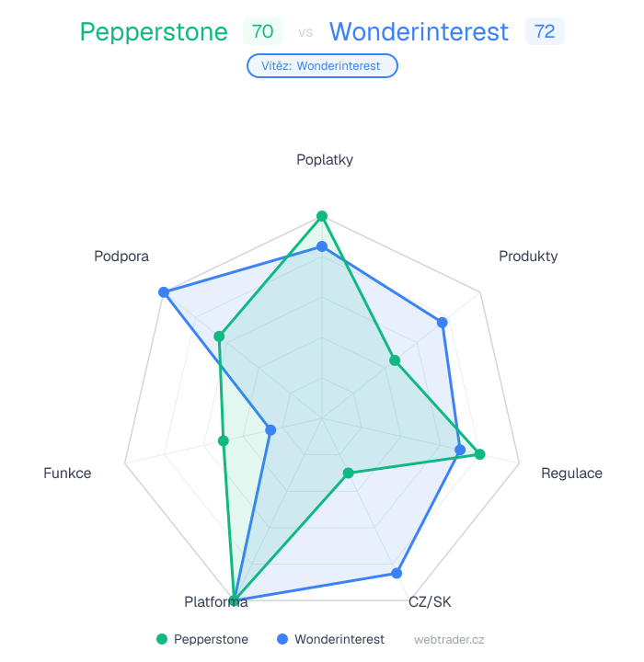Image resolution: width=644 pixels, height=662 pixels.
Task: Click Wonderinterest's blue CZ/SK data point
Action: (x=397, y=573)
